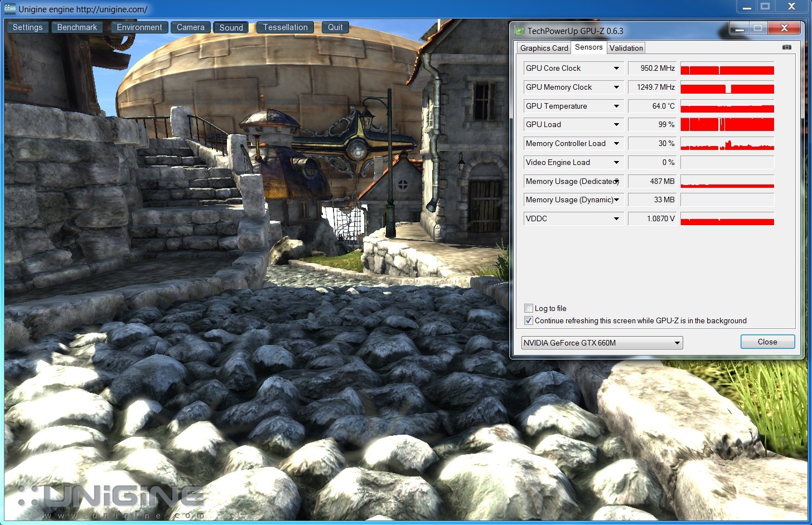This screenshot has width=812, height=525.
Task: Start the Benchmark in Unigine
Action: coord(77,27)
